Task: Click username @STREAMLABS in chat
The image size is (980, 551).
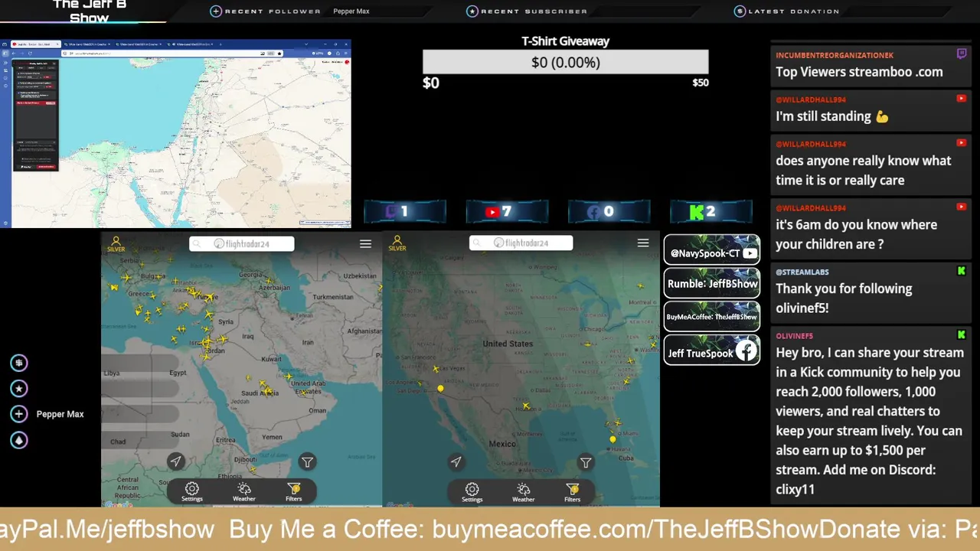Action: coord(802,272)
